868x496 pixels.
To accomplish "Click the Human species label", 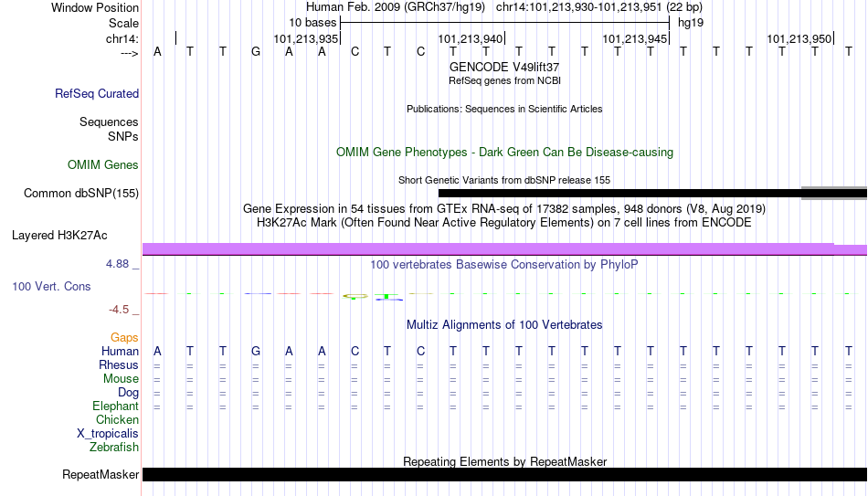I will [120, 352].
